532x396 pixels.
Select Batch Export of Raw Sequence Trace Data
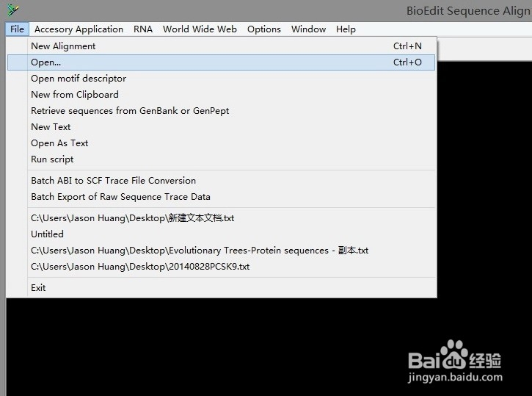[x=221, y=197]
